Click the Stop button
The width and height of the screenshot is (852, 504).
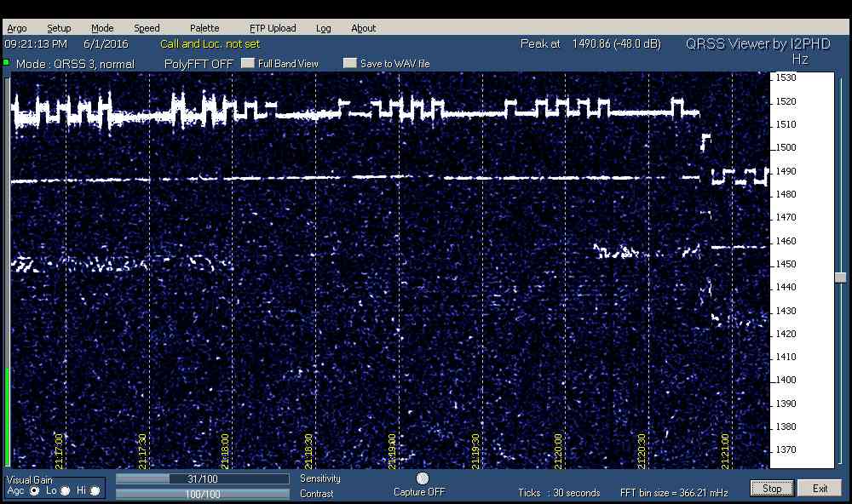click(x=772, y=489)
